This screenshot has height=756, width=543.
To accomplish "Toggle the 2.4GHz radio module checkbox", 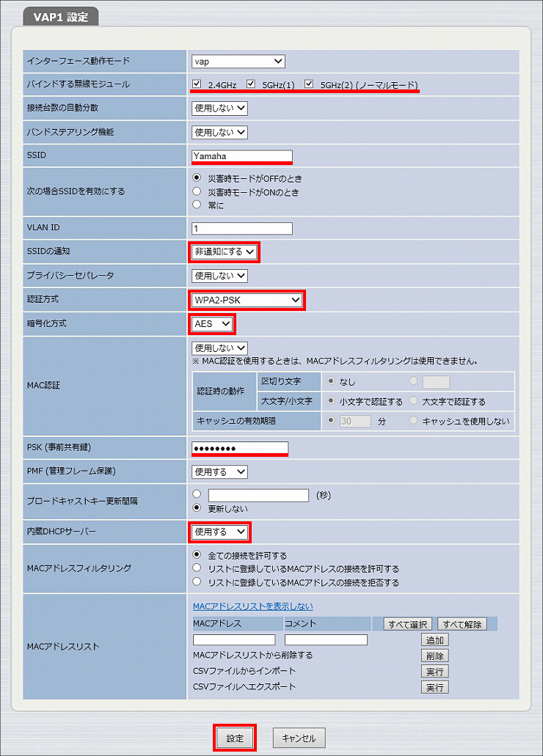I will click(197, 84).
